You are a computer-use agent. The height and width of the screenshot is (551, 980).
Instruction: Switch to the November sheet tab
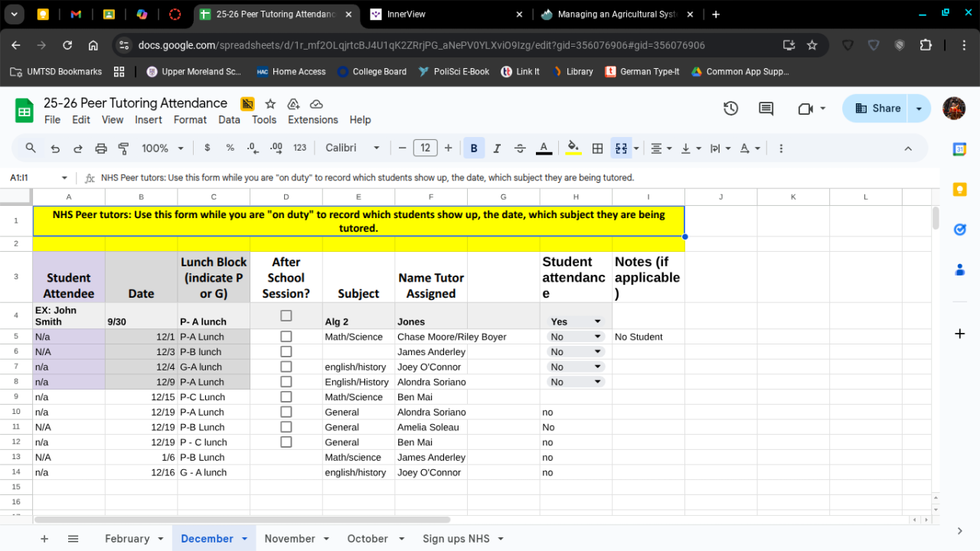289,539
